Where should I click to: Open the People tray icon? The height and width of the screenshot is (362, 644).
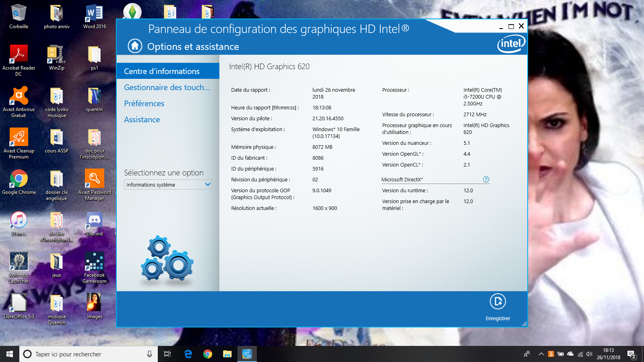click(526, 354)
